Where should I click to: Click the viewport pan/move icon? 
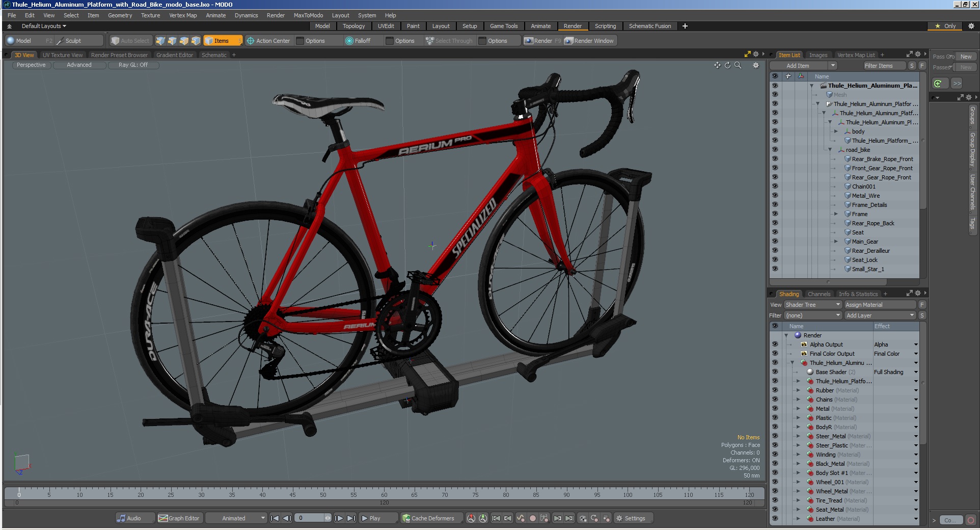click(x=717, y=65)
